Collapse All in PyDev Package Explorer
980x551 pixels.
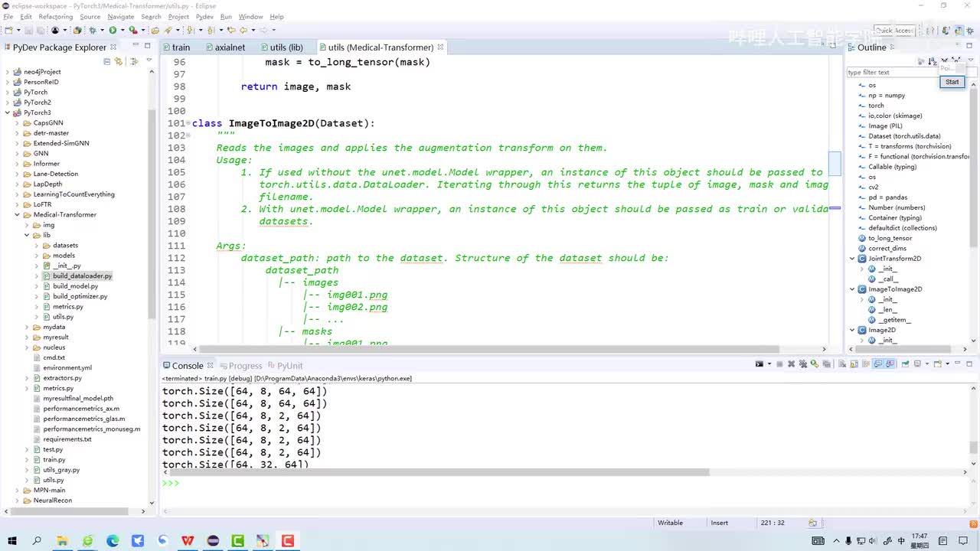tap(107, 61)
